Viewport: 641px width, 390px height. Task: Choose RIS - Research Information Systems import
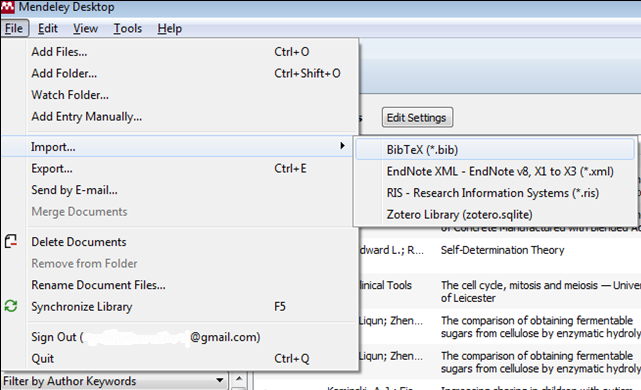point(495,193)
